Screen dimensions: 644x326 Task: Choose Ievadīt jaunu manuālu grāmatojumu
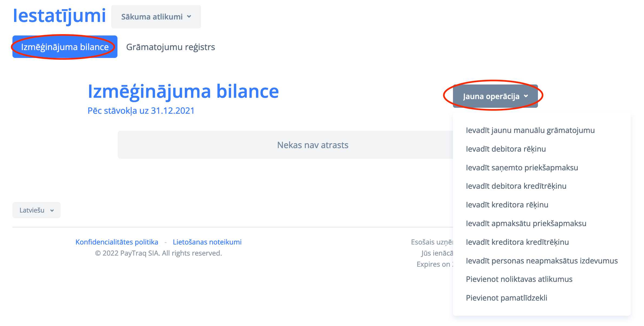pyautogui.click(x=530, y=130)
